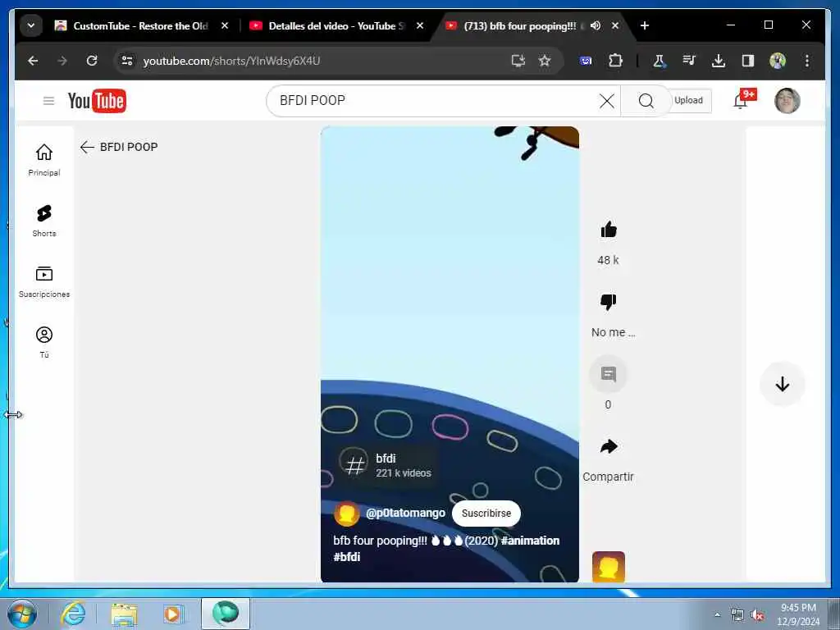Image resolution: width=840 pixels, height=630 pixels.
Task: Open the bfdi hashtag chip
Action: pyautogui.click(x=386, y=465)
